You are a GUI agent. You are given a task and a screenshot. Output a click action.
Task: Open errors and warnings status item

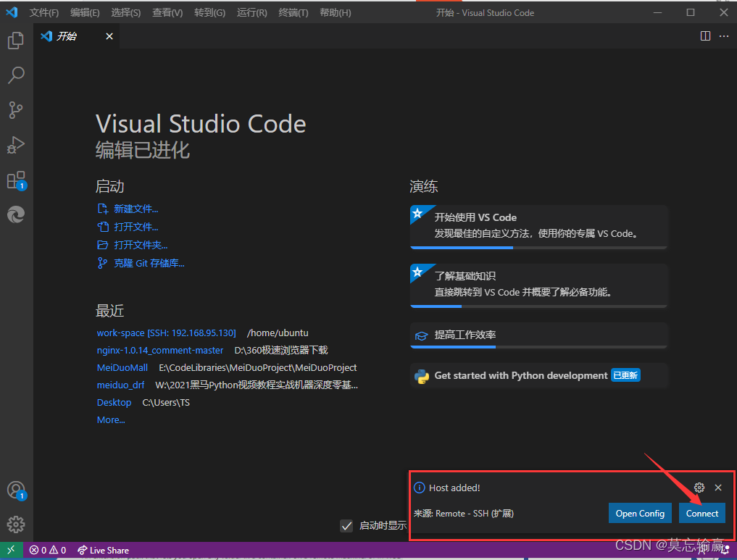48,550
